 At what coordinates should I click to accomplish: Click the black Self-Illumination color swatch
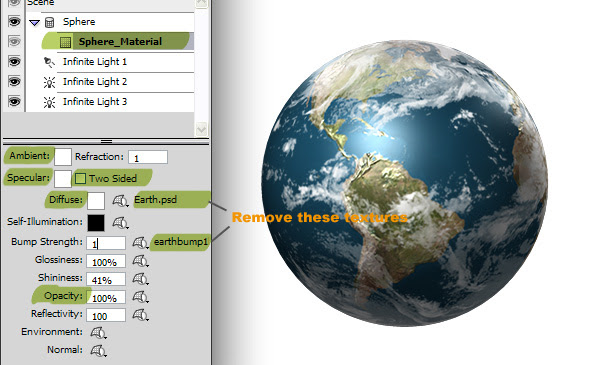(96, 223)
